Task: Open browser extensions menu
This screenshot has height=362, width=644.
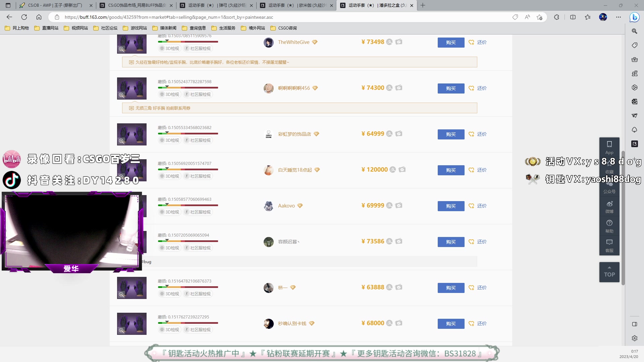Action: point(556,17)
